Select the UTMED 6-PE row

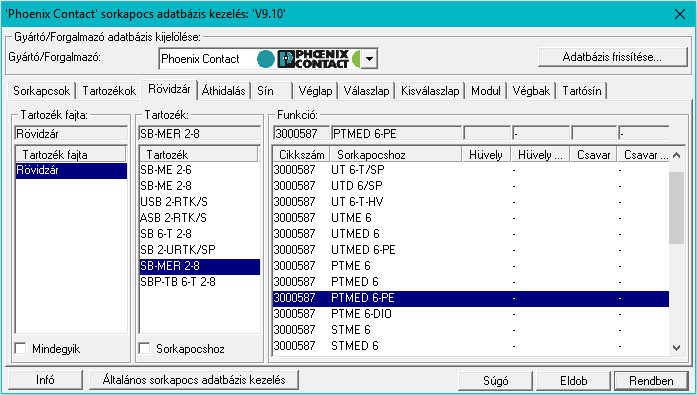coord(471,250)
